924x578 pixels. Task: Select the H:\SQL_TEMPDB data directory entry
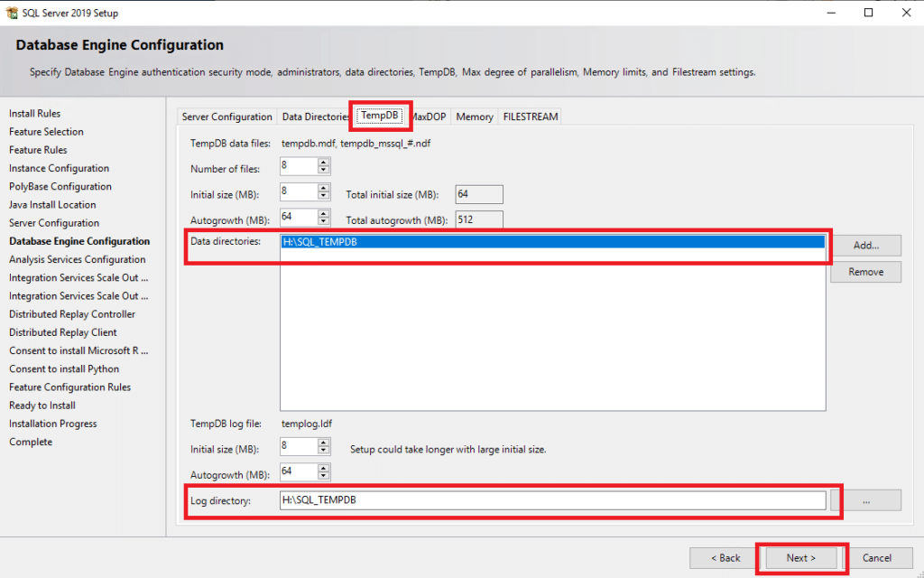(x=553, y=242)
